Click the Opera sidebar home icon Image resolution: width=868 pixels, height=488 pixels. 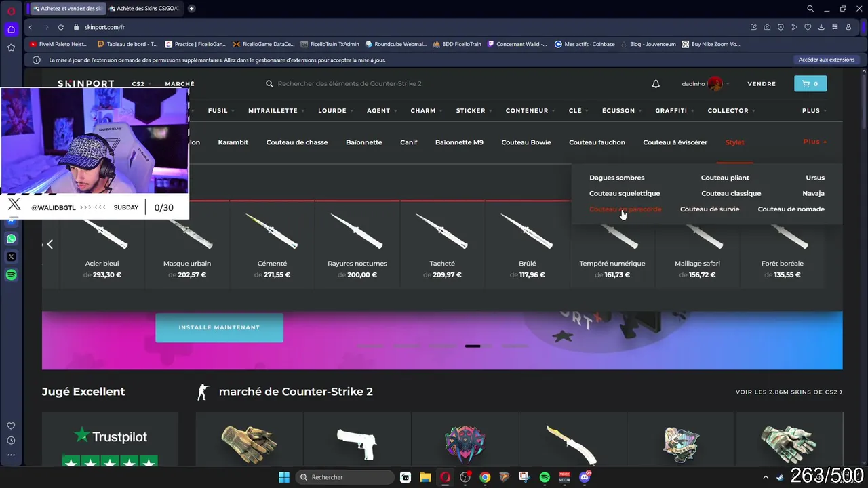point(11,29)
